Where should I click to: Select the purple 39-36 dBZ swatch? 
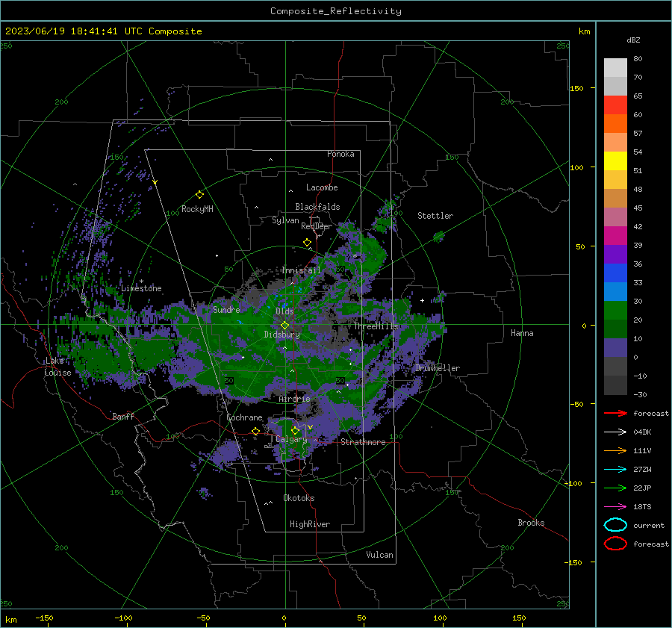point(615,255)
